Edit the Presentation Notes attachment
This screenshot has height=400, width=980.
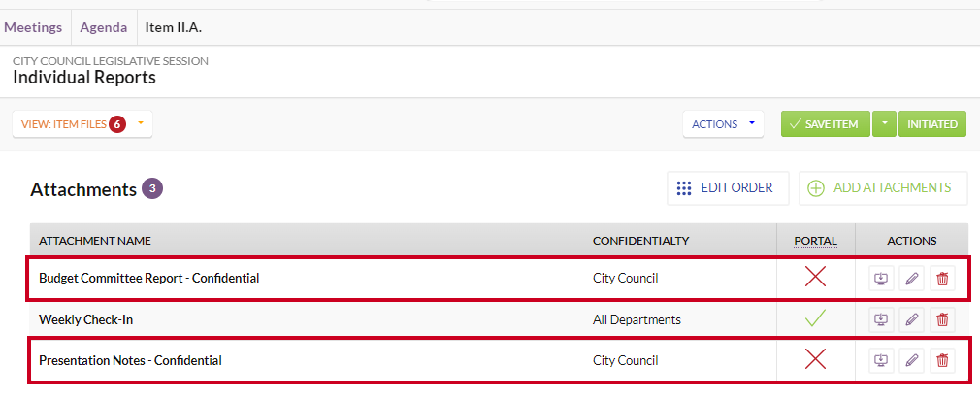[912, 360]
